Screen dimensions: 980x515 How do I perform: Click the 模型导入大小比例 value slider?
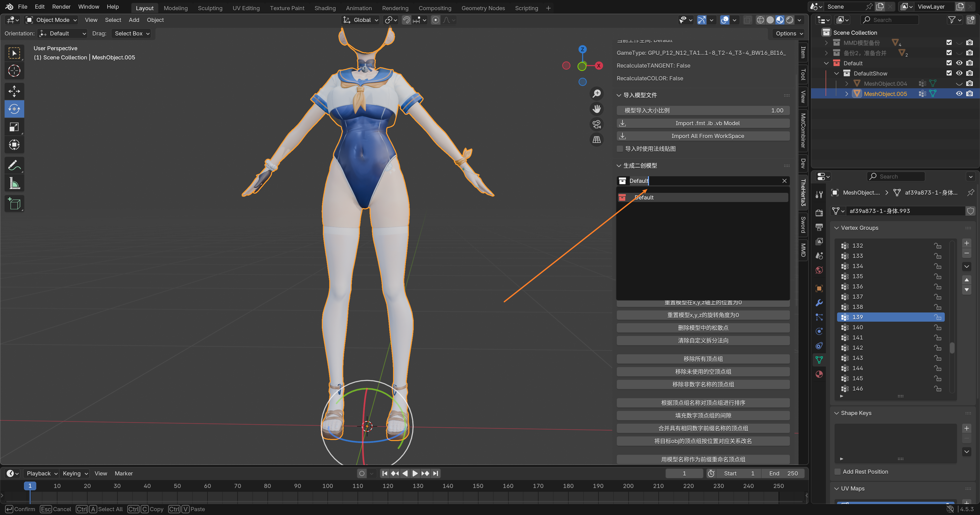tap(703, 110)
